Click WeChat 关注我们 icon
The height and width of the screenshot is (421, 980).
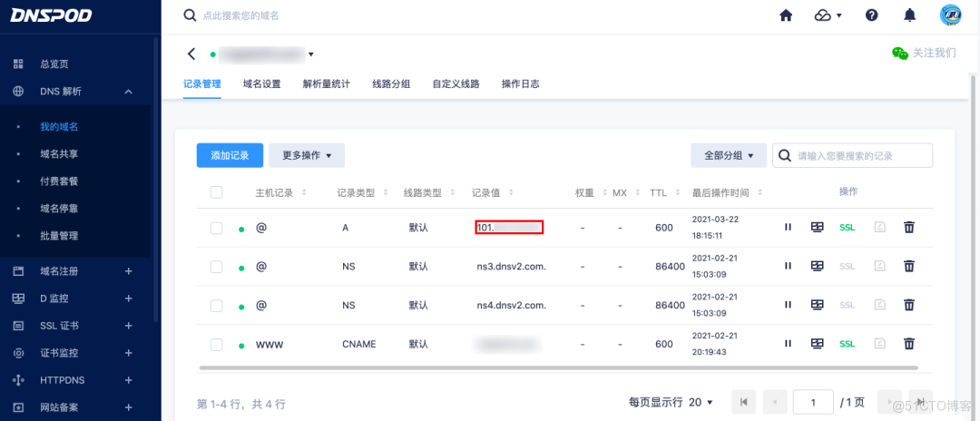tap(900, 54)
